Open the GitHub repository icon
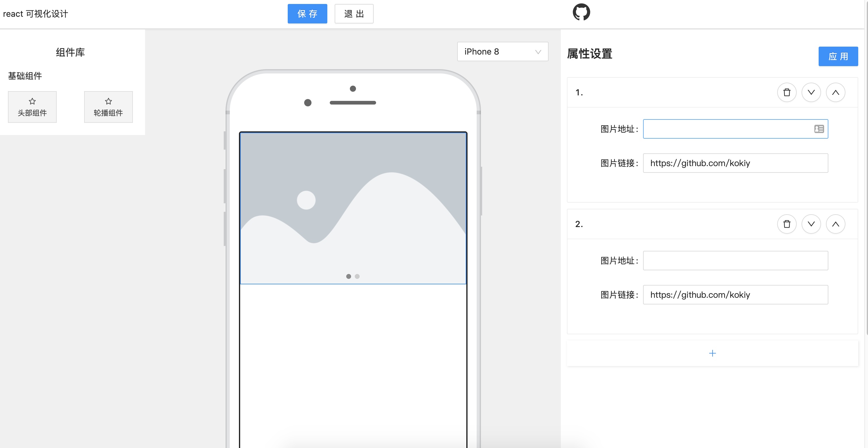 pyautogui.click(x=581, y=12)
